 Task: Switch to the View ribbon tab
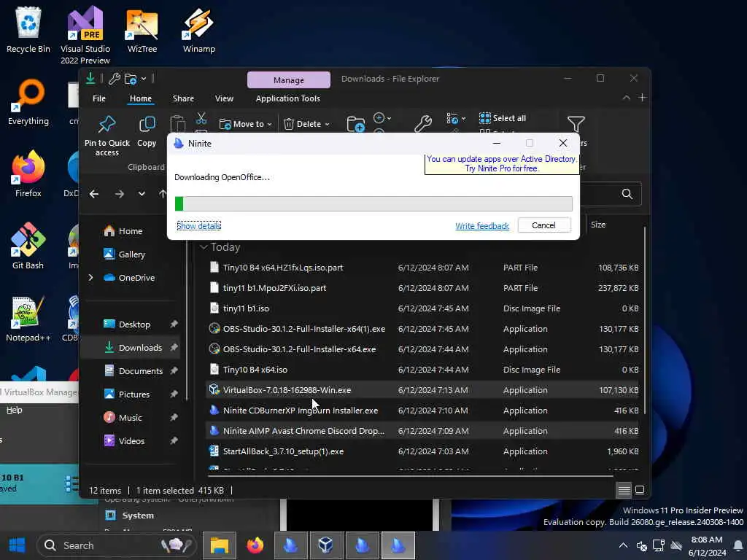tap(224, 98)
